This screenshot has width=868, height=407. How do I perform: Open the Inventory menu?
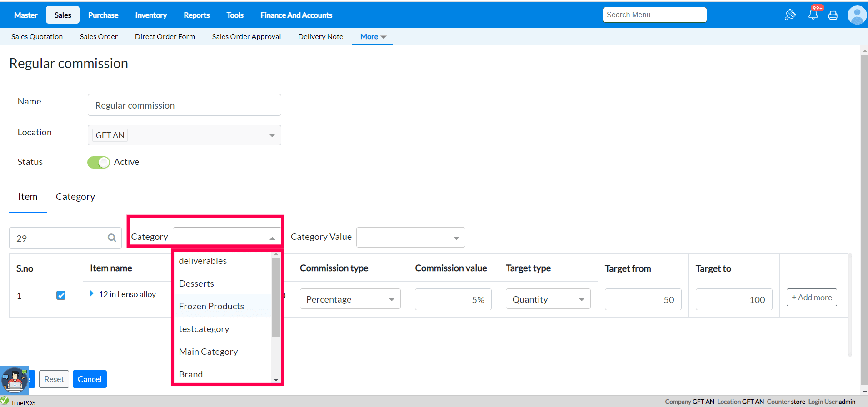(x=151, y=15)
